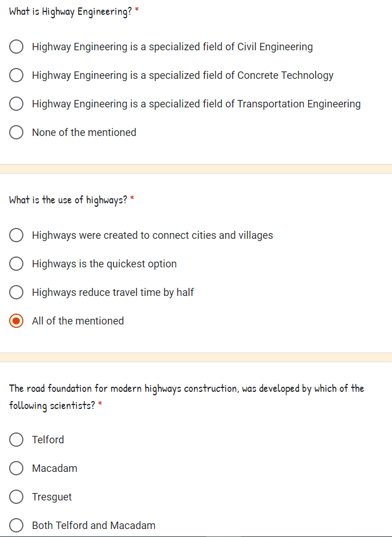
Task: Pick 'reduce travel time by half' option
Action: [x=17, y=292]
